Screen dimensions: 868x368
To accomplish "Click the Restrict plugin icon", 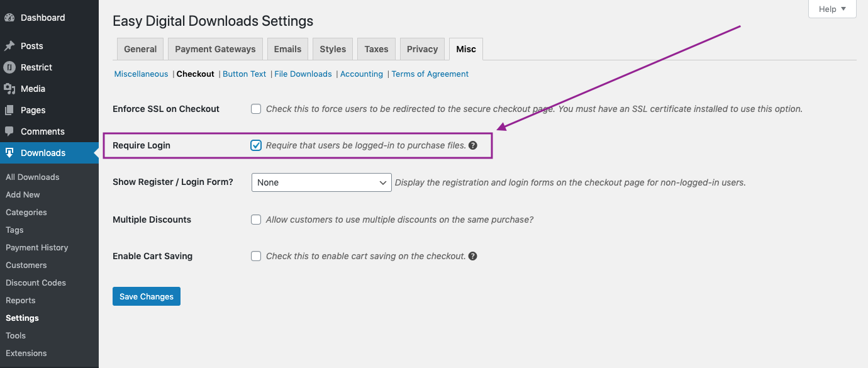I will click(x=9, y=67).
